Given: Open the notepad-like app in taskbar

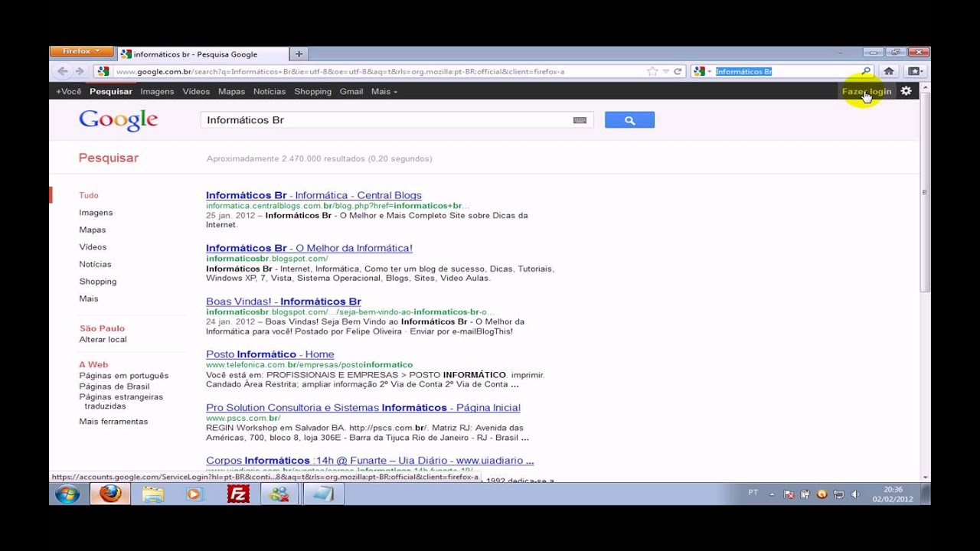Looking at the screenshot, I should coord(323,494).
